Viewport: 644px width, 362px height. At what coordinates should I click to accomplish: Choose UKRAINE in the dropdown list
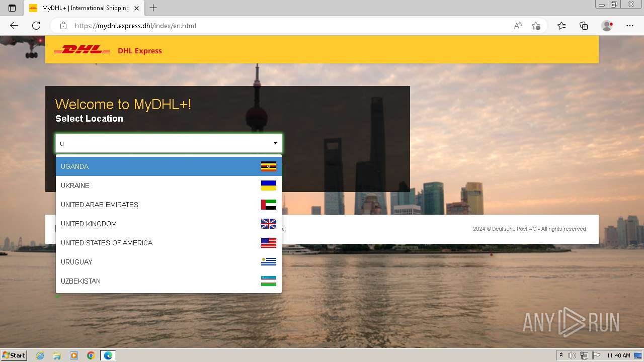pyautogui.click(x=169, y=186)
